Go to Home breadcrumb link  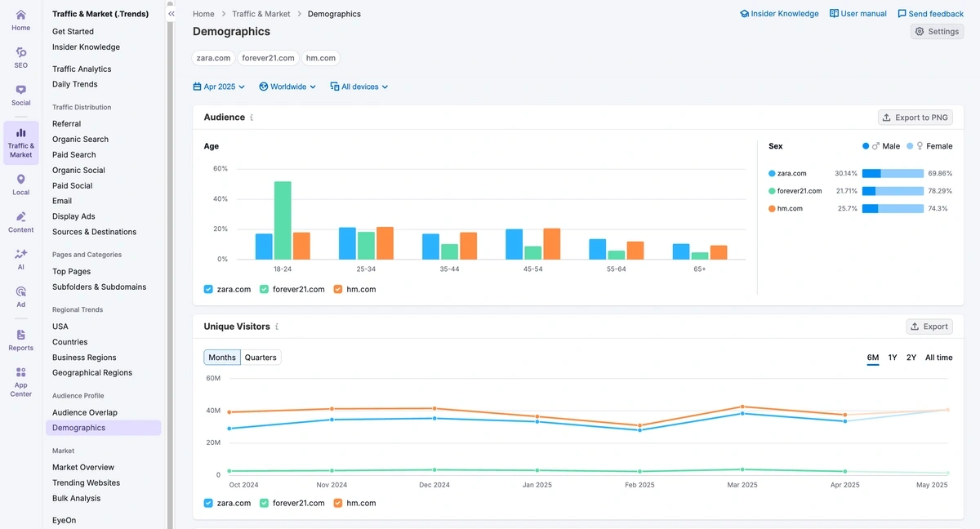203,14
